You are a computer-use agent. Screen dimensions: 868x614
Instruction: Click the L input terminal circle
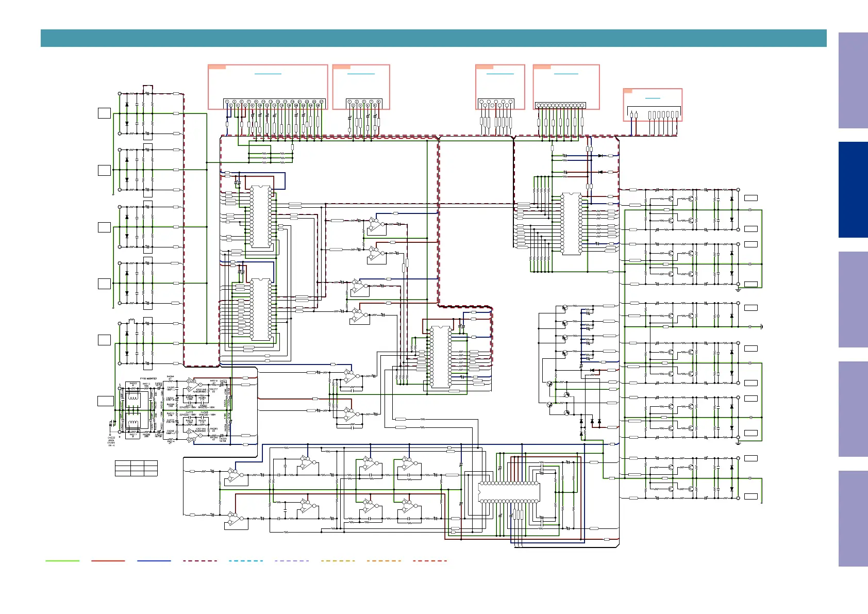point(120,388)
